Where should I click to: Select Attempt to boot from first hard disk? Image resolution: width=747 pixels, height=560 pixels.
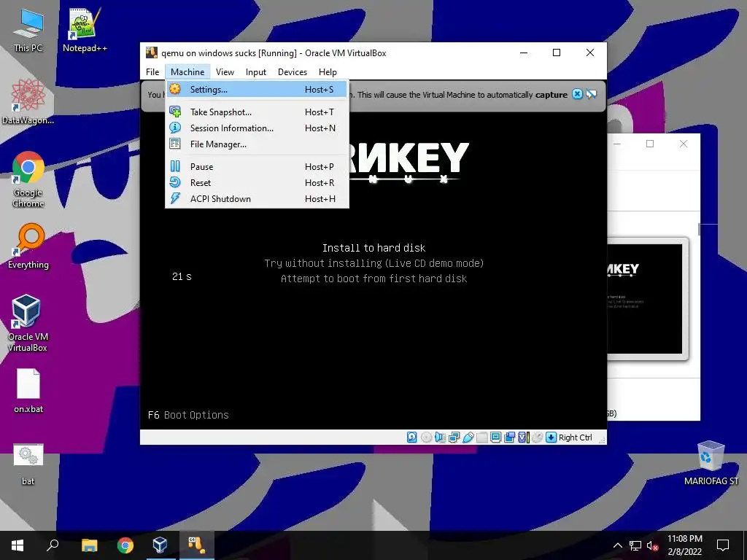click(x=373, y=278)
